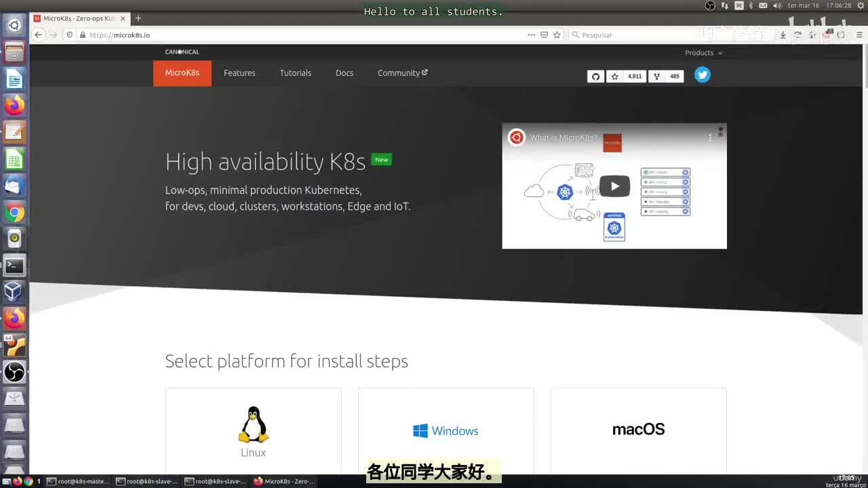Launch LibreOffice Writer from the dock
The height and width of the screenshot is (488, 868).
[14, 79]
